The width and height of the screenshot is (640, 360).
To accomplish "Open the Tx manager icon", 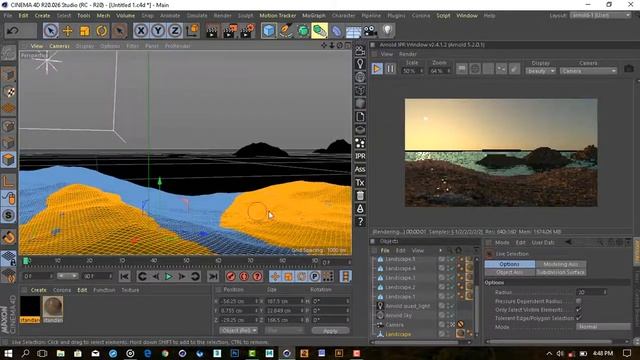I will (x=360, y=182).
